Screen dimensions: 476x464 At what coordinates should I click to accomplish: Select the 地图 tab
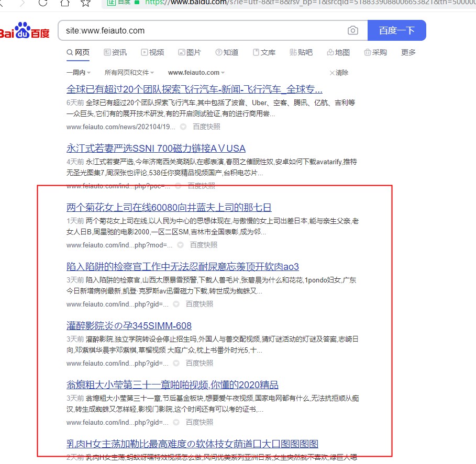[x=338, y=52]
